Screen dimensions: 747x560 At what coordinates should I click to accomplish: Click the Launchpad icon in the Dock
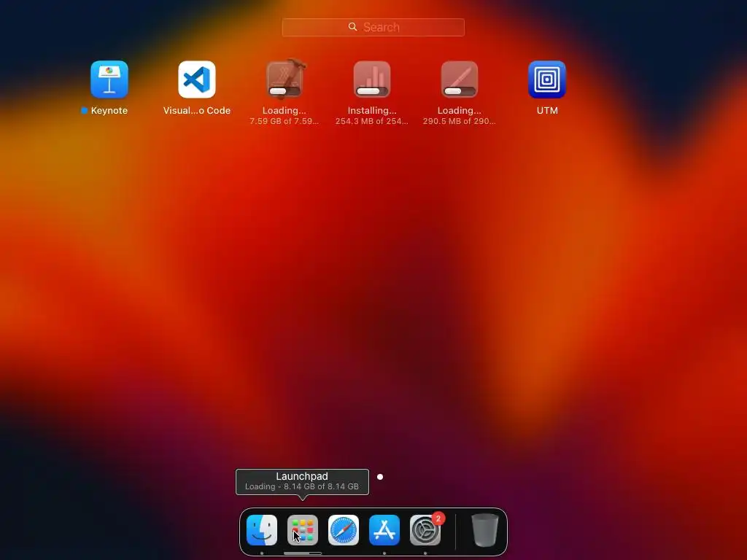(x=303, y=530)
